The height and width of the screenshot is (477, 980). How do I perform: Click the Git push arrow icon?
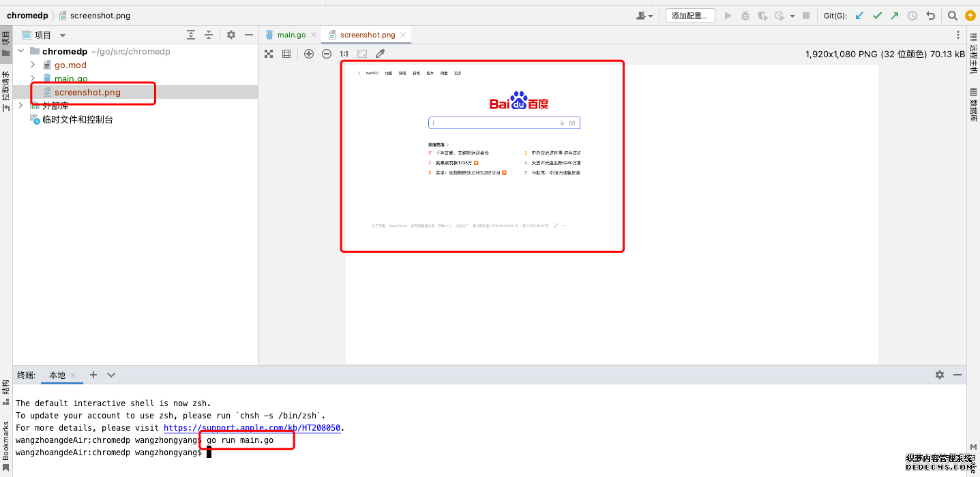pos(894,16)
